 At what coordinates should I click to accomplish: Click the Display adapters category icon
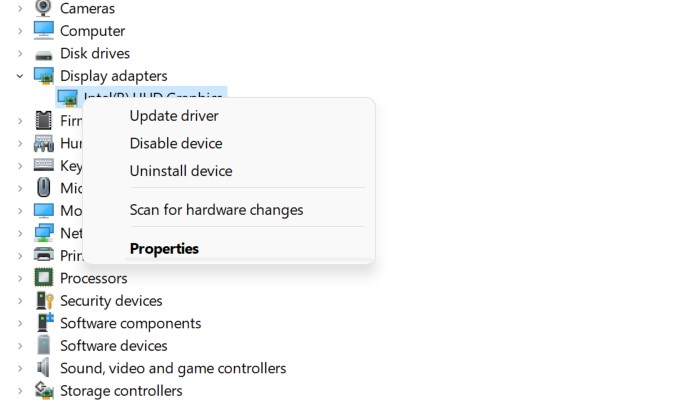44,76
